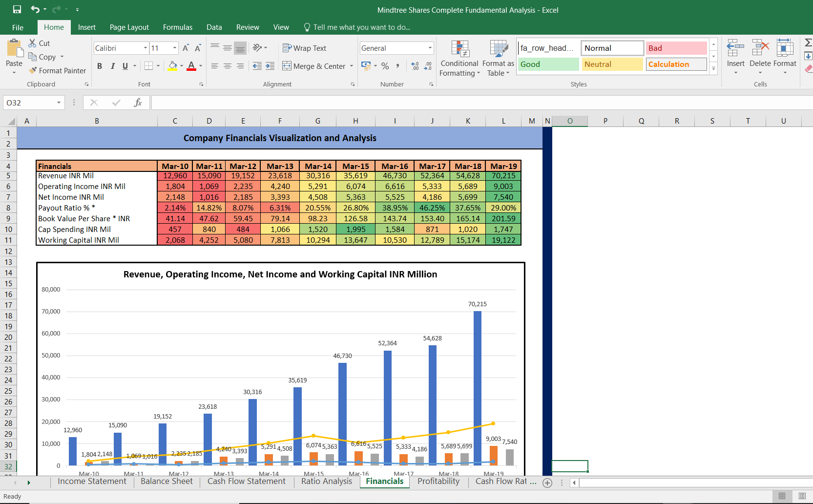813x504 pixels.
Task: Click the Paste clipboard icon
Action: click(15, 48)
